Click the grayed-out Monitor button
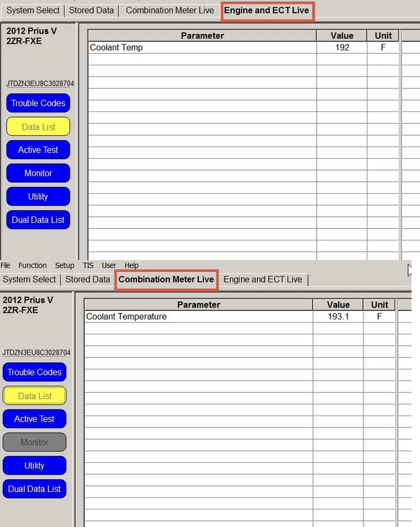The image size is (420, 527). click(x=35, y=442)
